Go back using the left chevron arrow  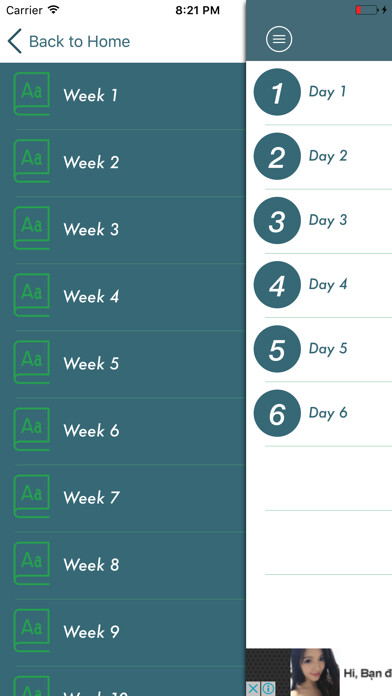point(14,41)
